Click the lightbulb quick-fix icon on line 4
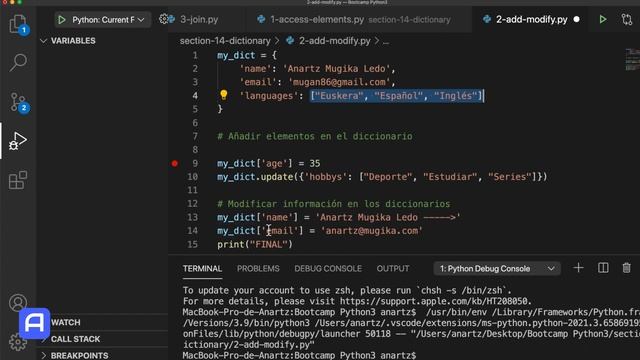The image size is (640, 360). (223, 95)
